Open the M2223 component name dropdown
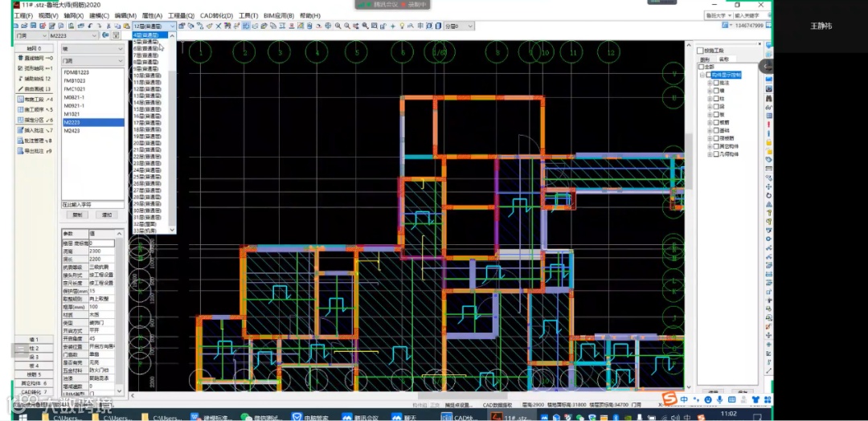This screenshot has height=421, width=868. pyautogui.click(x=72, y=35)
